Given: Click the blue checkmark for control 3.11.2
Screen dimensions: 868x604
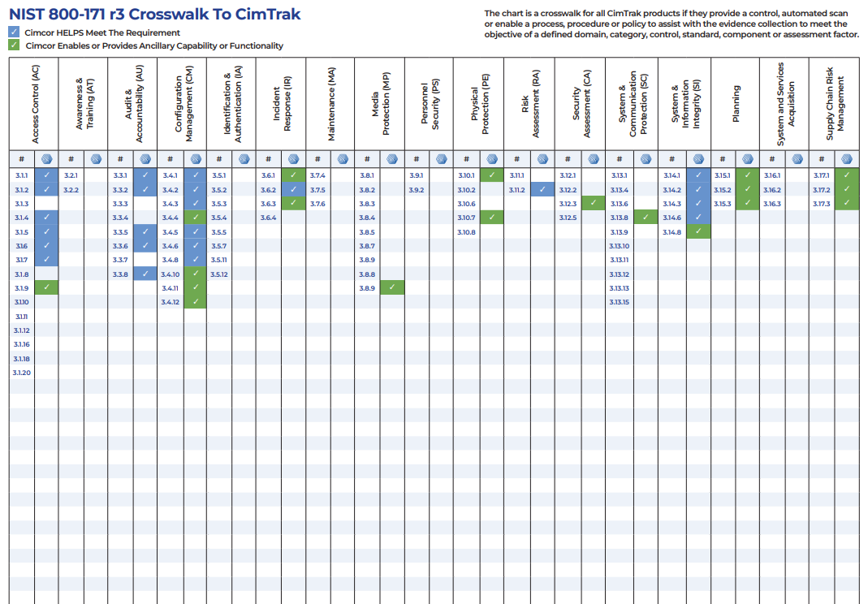Looking at the screenshot, I should tap(543, 189).
